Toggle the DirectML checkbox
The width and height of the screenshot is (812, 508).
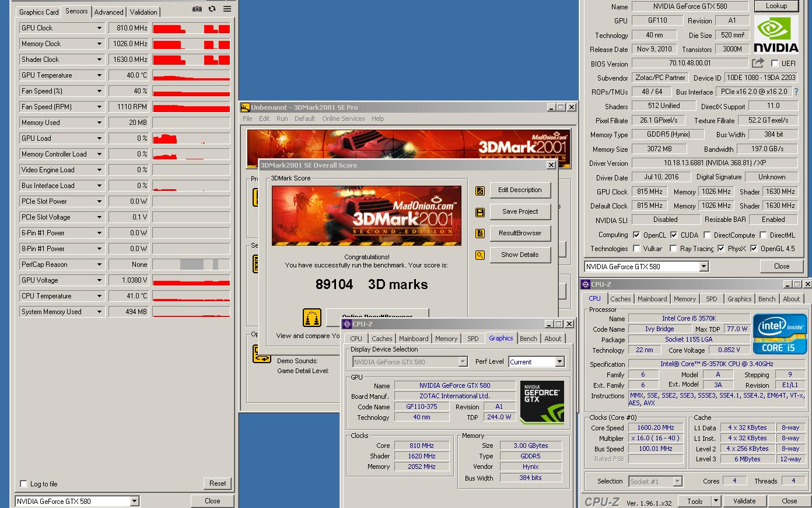point(763,235)
